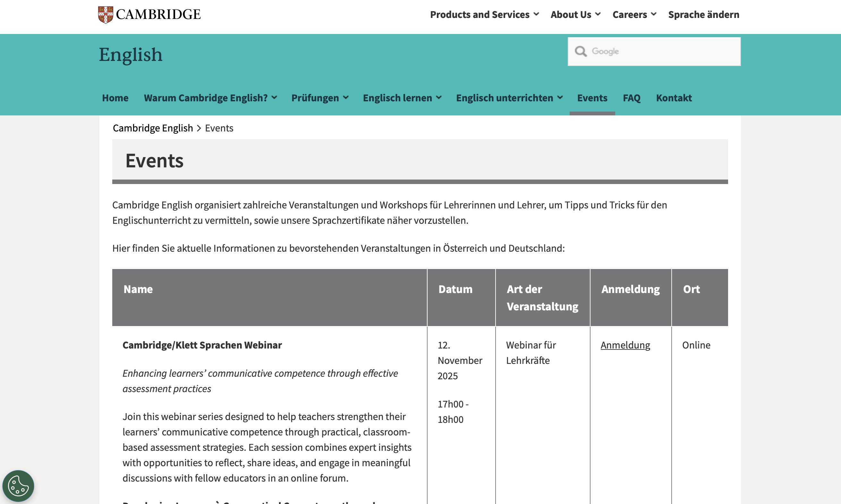
Task: Click Sprache ändern to change language
Action: click(703, 15)
